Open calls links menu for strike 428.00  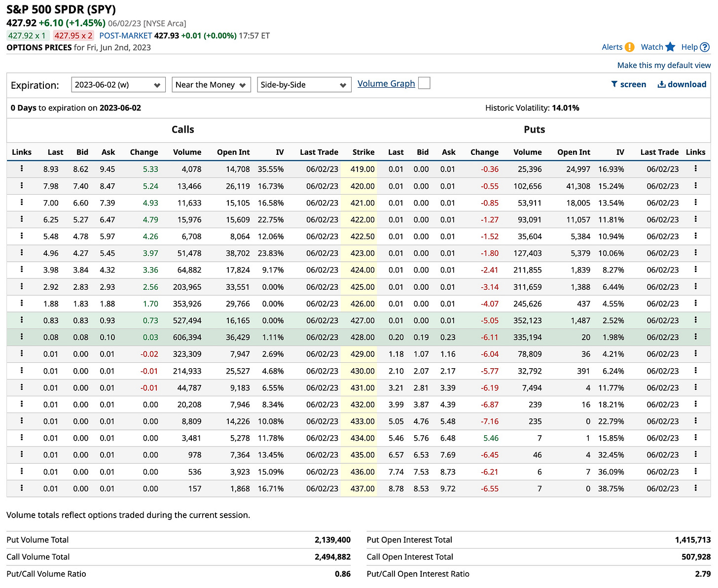22,337
